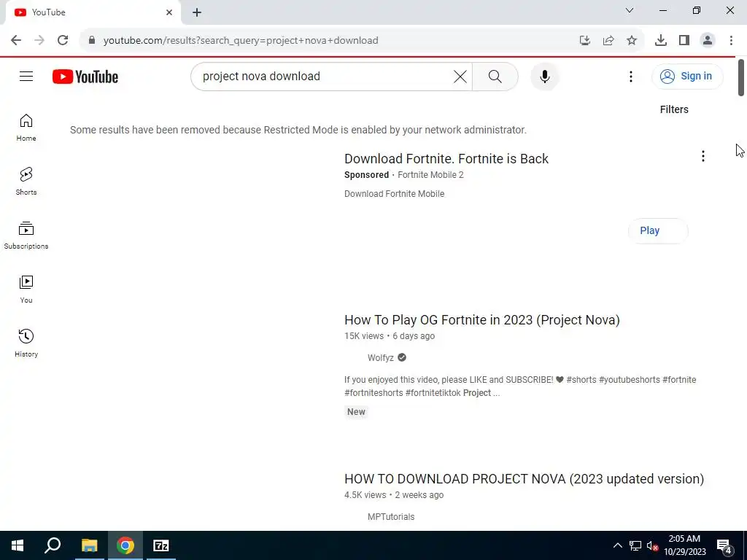Select the YouTube browser tab
Image resolution: width=747 pixels, height=560 pixels.
[x=93, y=12]
